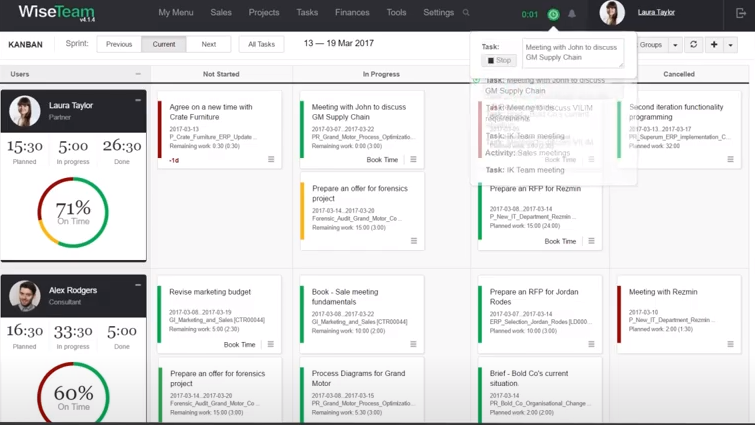
Task: Open the My Menu navigation item
Action: (176, 13)
